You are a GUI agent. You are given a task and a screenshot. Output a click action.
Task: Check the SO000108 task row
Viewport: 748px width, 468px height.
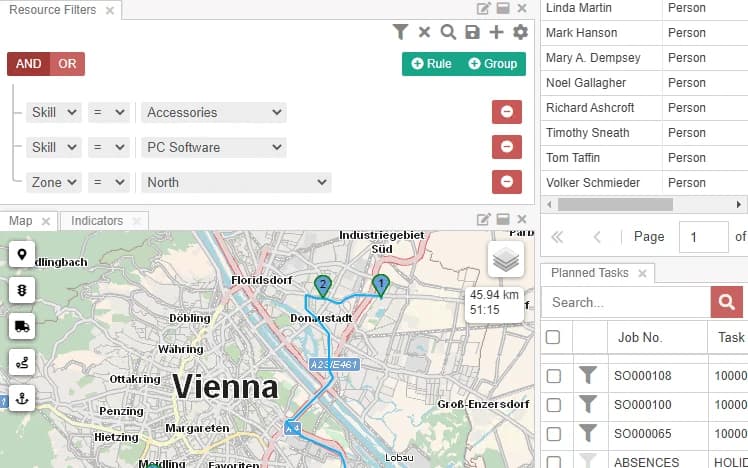554,376
